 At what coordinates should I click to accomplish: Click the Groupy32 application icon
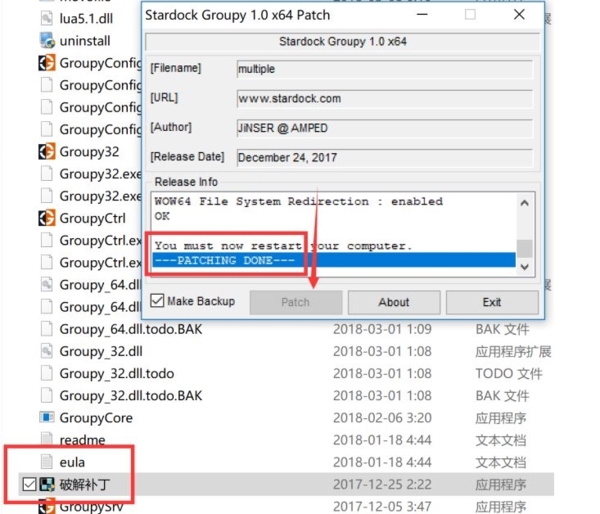point(47,151)
